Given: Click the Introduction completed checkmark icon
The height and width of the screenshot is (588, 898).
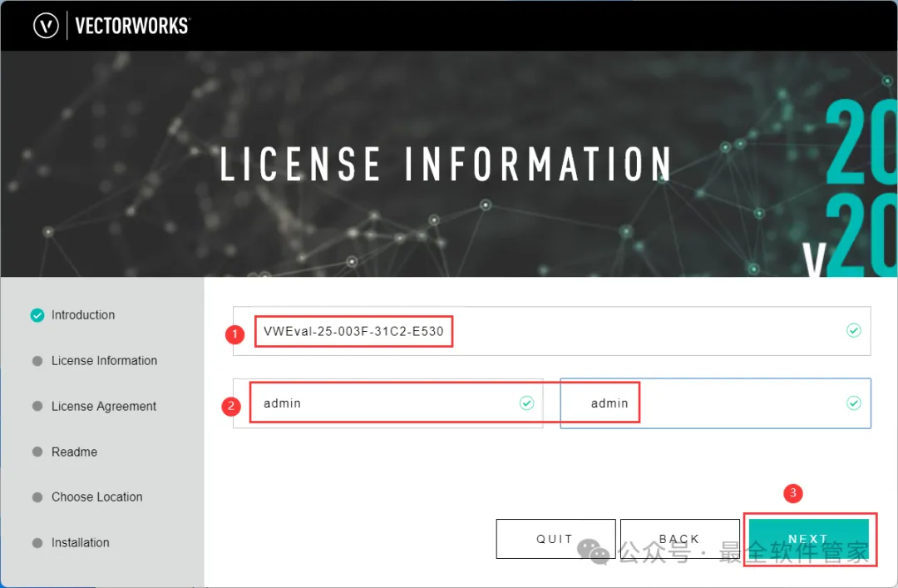Looking at the screenshot, I should [37, 315].
